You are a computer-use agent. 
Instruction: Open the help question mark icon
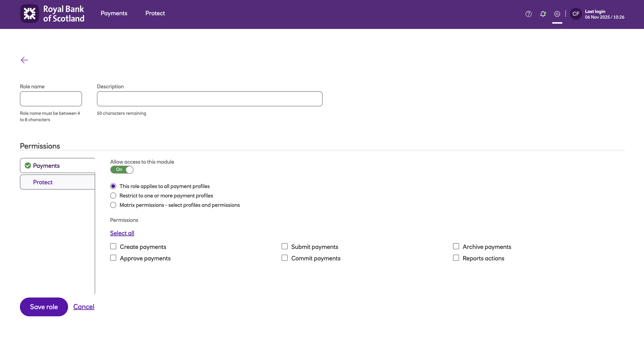[x=528, y=14]
